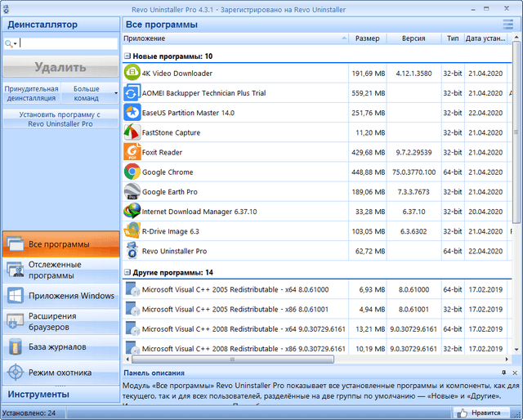Select the Foxit Reader icon

(x=132, y=152)
